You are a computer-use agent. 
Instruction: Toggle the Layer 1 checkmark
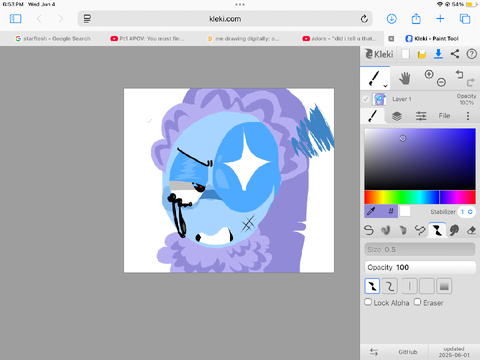pyautogui.click(x=366, y=99)
